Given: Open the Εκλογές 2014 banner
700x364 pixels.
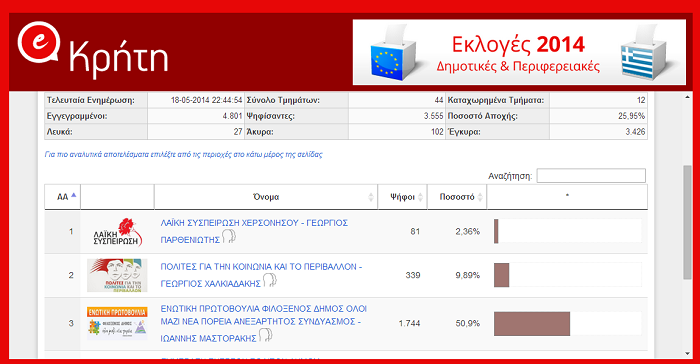Looking at the screenshot, I should (x=519, y=52).
